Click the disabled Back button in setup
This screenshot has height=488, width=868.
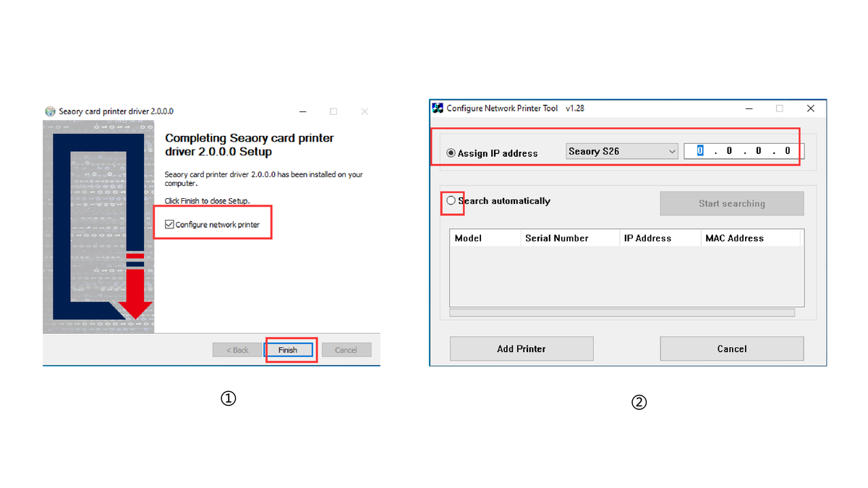pyautogui.click(x=237, y=350)
